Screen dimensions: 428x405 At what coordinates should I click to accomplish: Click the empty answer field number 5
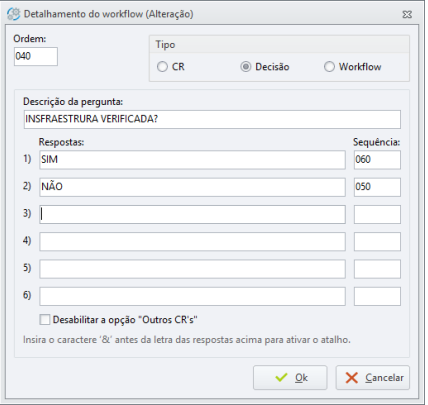click(x=192, y=269)
